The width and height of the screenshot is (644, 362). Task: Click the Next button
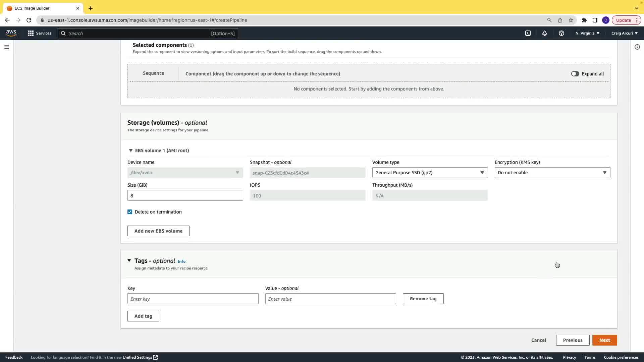604,340
